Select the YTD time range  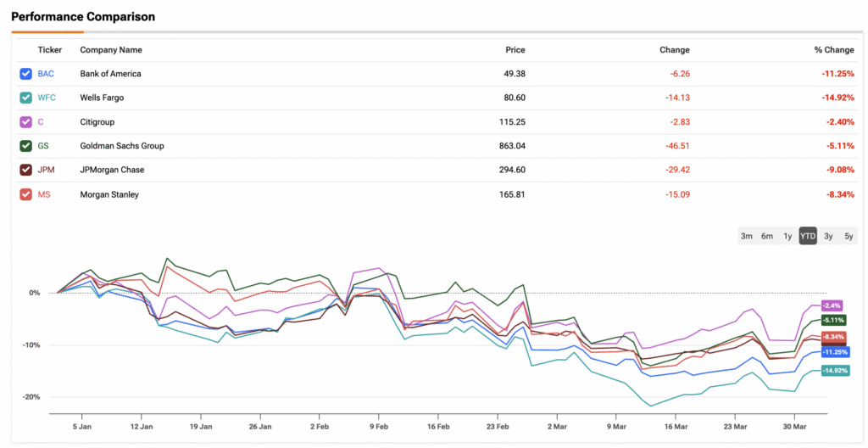808,236
